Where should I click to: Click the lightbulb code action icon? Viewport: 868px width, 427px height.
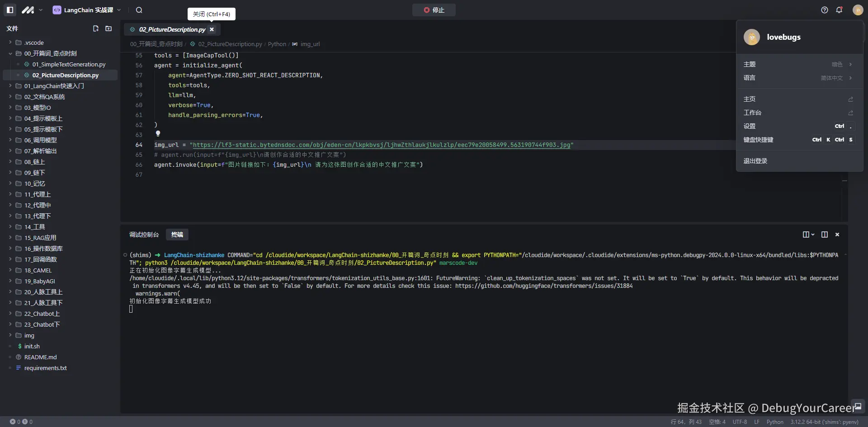click(x=158, y=134)
